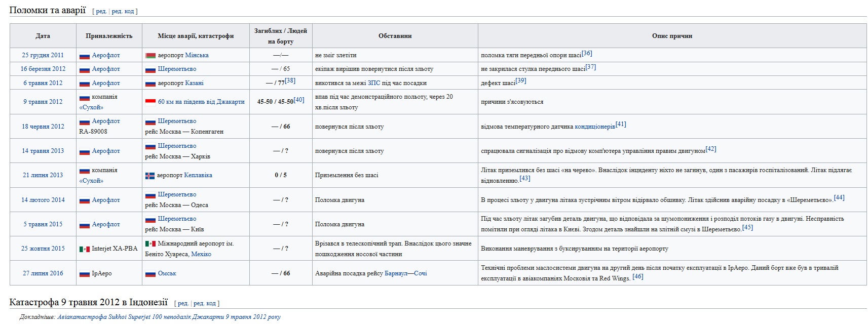The width and height of the screenshot is (868, 327).
Task: Click the Russian flag before Шереметьєво, 16 березня 2012 row
Action: [150, 69]
